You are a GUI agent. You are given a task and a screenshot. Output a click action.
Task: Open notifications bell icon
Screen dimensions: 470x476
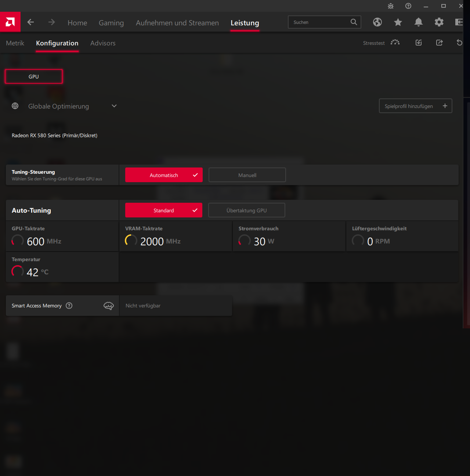pyautogui.click(x=419, y=22)
